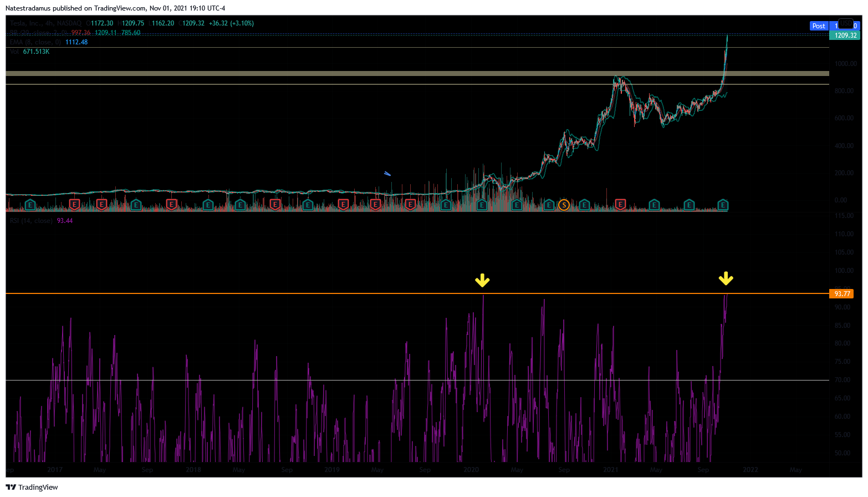
Task: Click the EMA value 1112.48
Action: [76, 42]
